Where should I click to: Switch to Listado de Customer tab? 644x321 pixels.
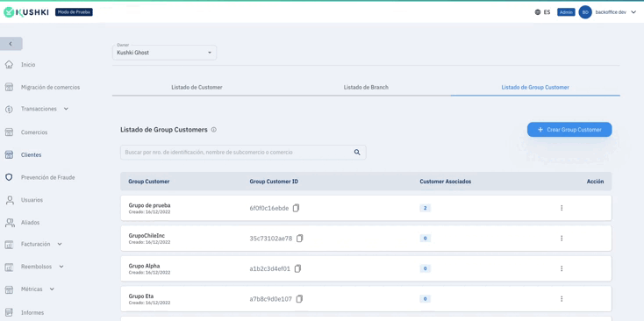[197, 88]
